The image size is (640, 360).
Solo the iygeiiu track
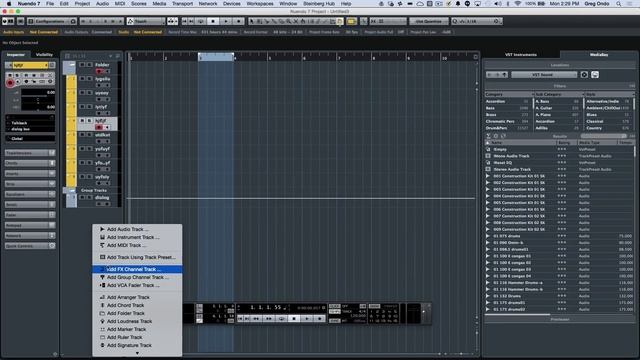pos(89,78)
